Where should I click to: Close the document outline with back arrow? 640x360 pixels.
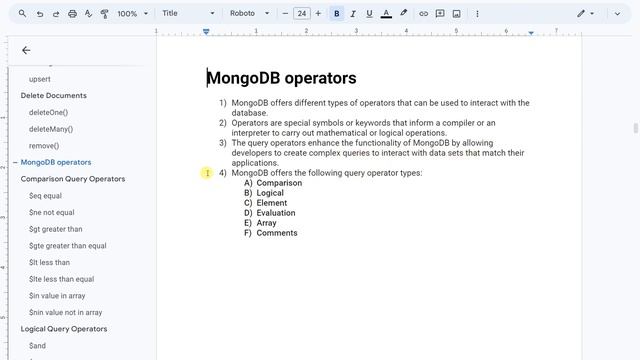[x=26, y=50]
